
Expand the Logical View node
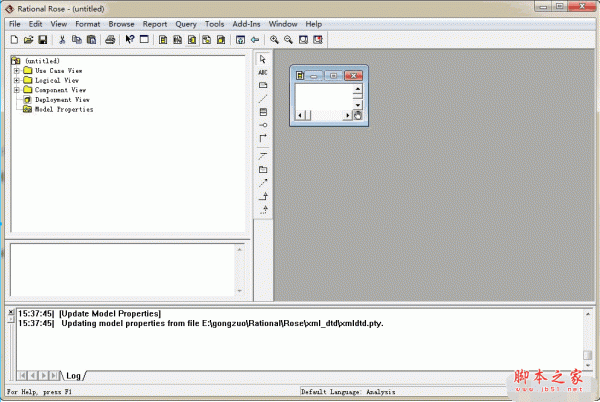pyautogui.click(x=16, y=80)
